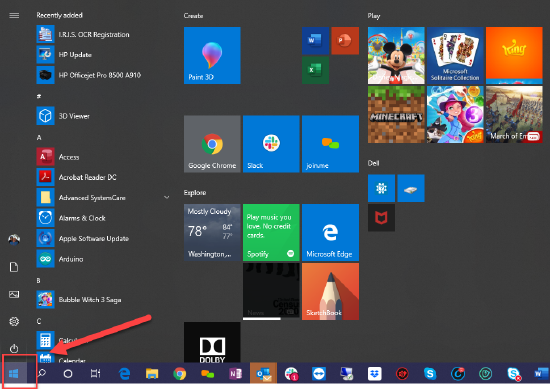Open the March of Empires tile
This screenshot has height=389, width=550.
pos(514,114)
